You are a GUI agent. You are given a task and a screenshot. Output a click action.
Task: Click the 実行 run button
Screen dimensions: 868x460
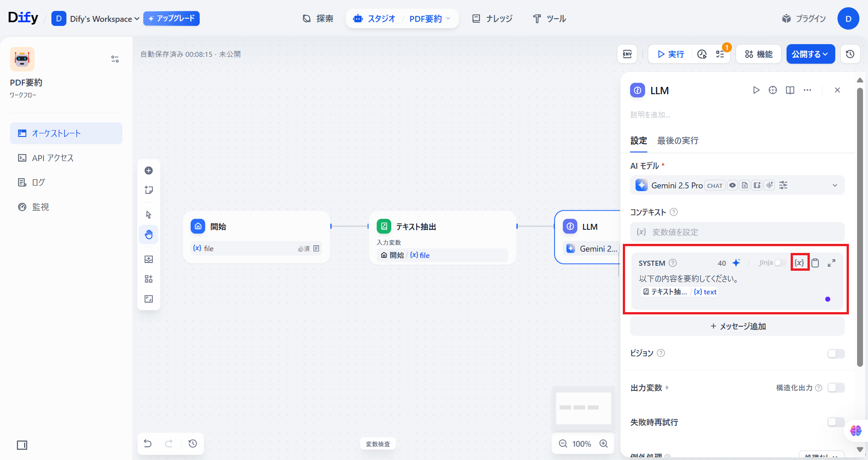click(671, 54)
